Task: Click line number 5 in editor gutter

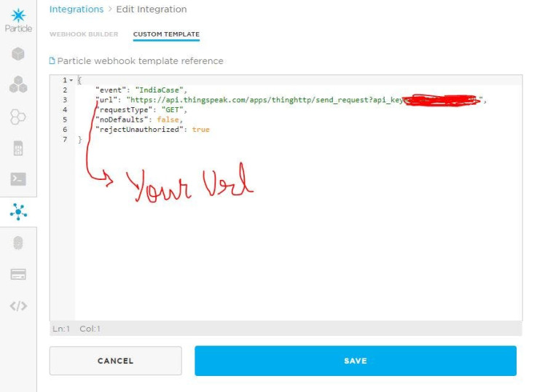Action: (65, 119)
